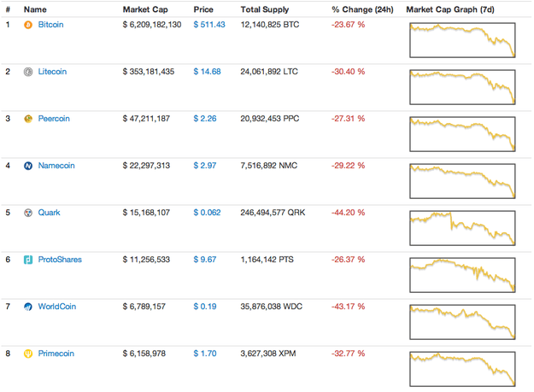Click Namecoin price $ 2.97
Screen dimensions: 534x392
click(x=205, y=166)
